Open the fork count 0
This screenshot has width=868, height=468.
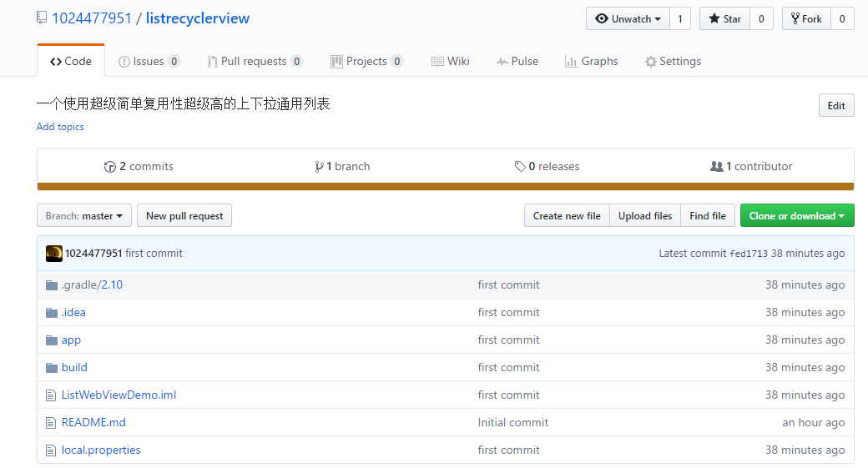point(842,19)
